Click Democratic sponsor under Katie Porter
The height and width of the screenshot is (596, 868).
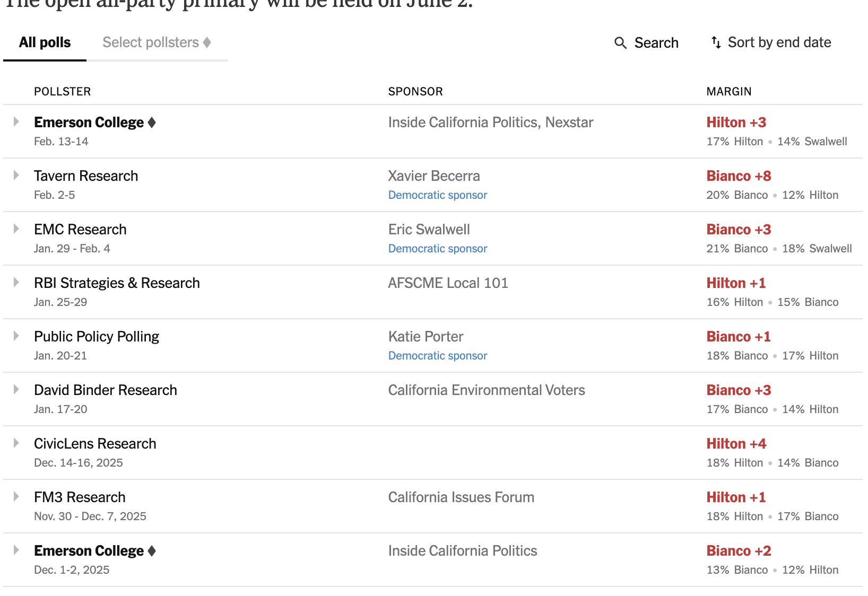click(x=437, y=356)
